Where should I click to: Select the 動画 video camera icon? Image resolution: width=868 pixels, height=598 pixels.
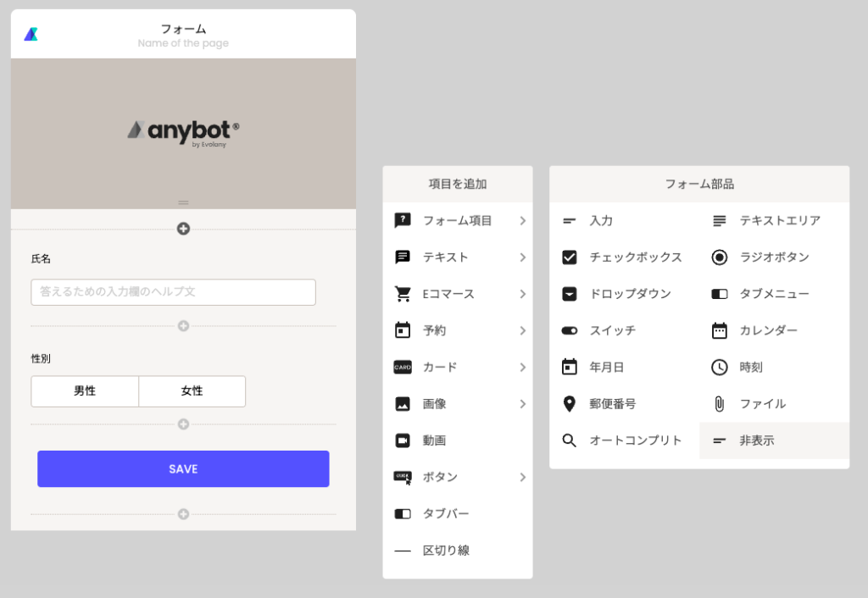point(403,440)
